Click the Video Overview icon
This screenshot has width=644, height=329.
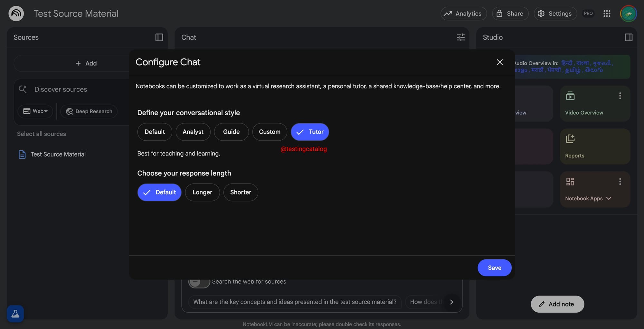tap(570, 96)
